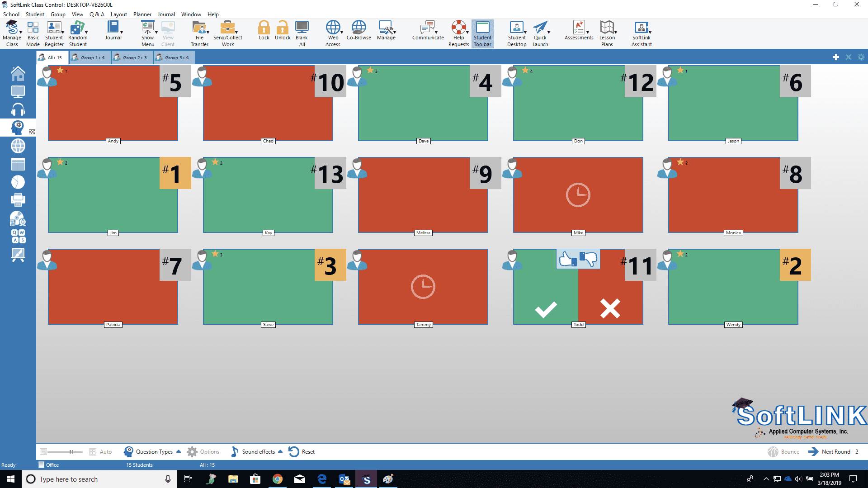Expand the Journal dropdown arrow

122,32
